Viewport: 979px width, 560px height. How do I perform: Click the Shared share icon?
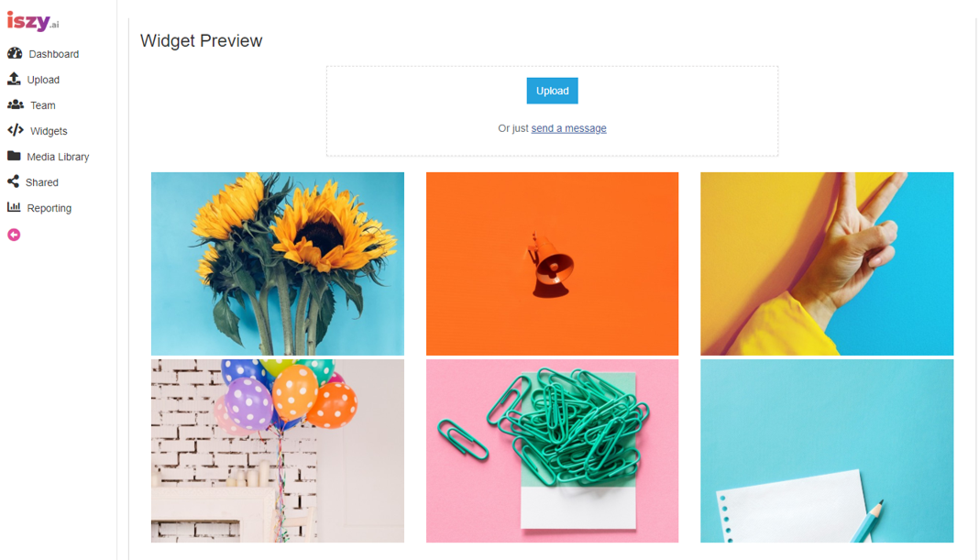pyautogui.click(x=13, y=181)
